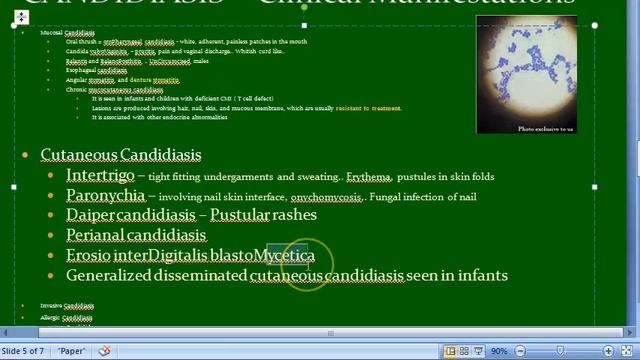Click the 'Esophageal candidiasis' line
640x360 pixels.
pyautogui.click(x=96, y=70)
